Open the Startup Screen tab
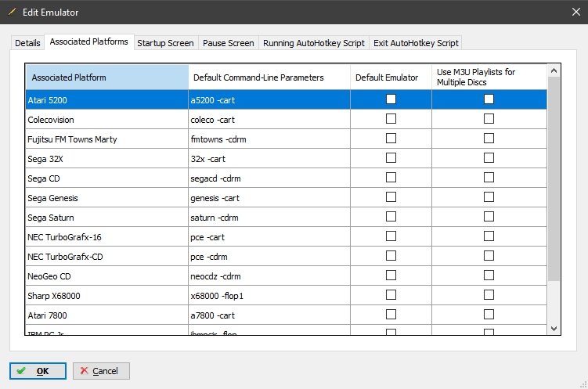The height and width of the screenshot is (389, 588). click(x=165, y=43)
